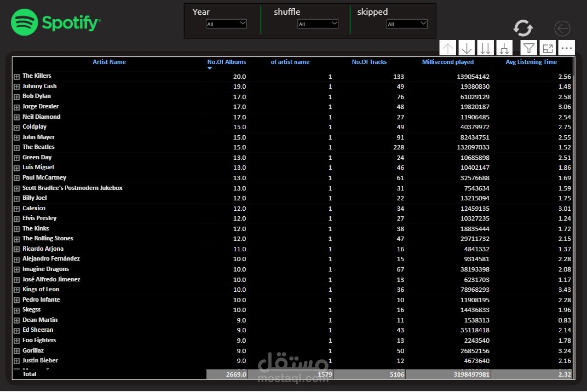This screenshot has height=392, width=587.
Task: Open the filter funnel icon on visual
Action: click(528, 48)
